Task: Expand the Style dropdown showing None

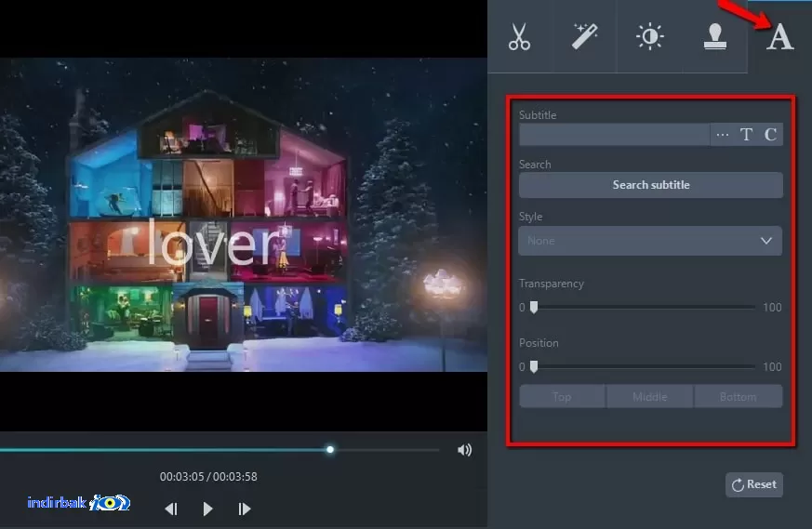Action: (650, 241)
